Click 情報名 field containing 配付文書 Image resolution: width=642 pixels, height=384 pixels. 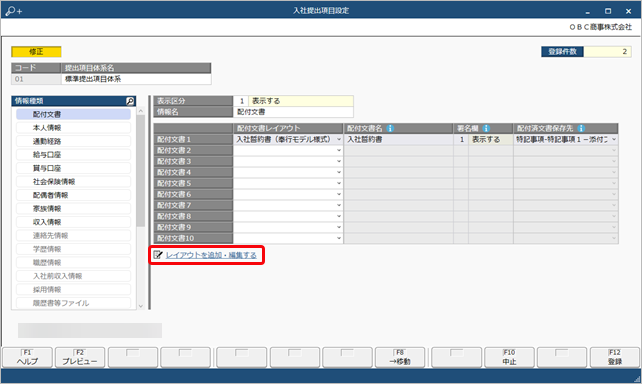(x=293, y=112)
